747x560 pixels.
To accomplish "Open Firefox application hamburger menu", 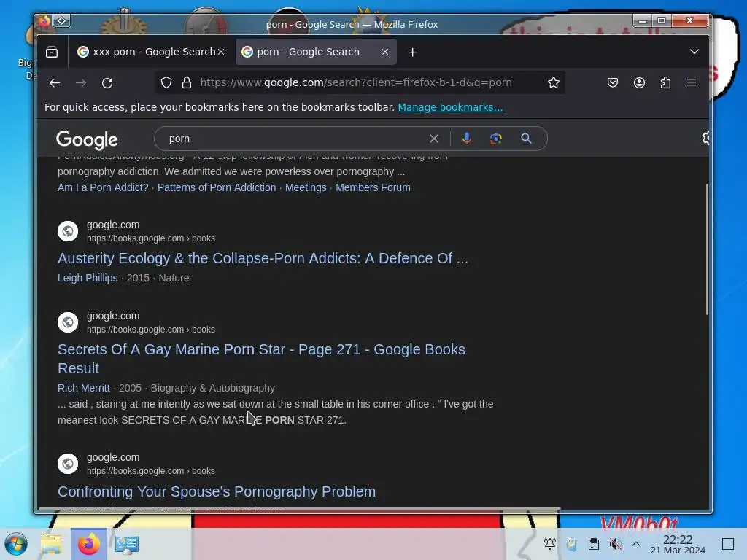I will click(692, 82).
